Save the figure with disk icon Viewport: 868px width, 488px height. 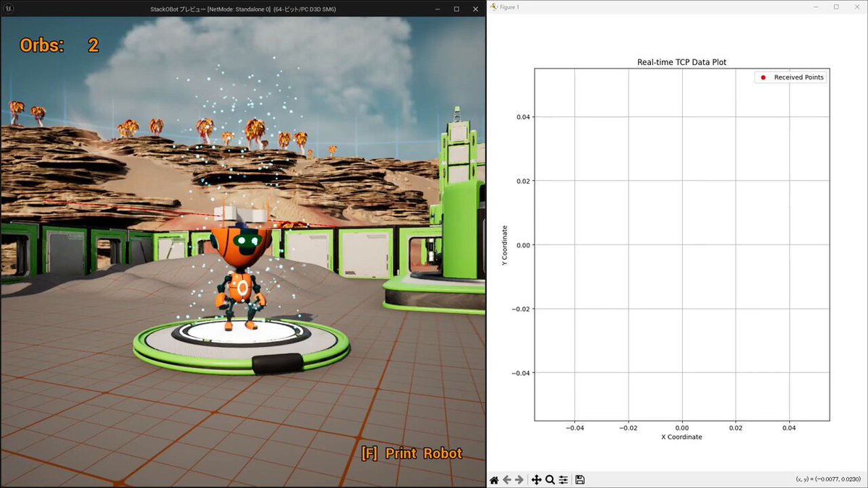coord(580,480)
